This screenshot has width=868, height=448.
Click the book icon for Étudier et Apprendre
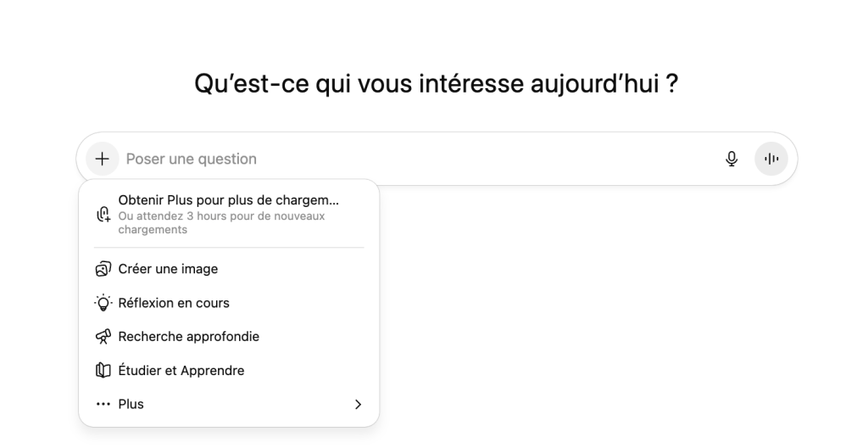(103, 371)
